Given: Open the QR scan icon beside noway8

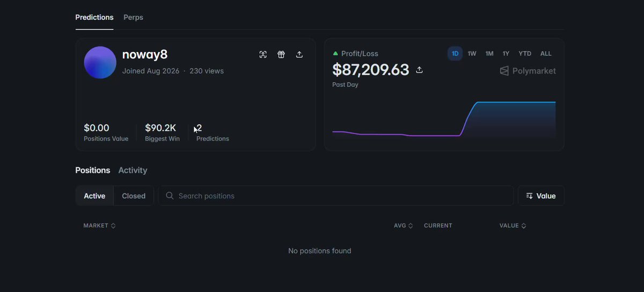Looking at the screenshot, I should coord(263,54).
